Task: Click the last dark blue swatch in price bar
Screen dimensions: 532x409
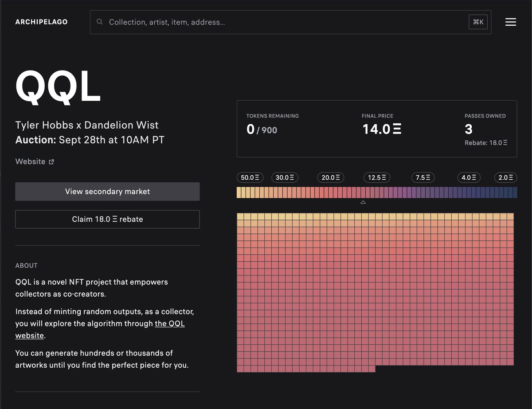Action: (515, 193)
